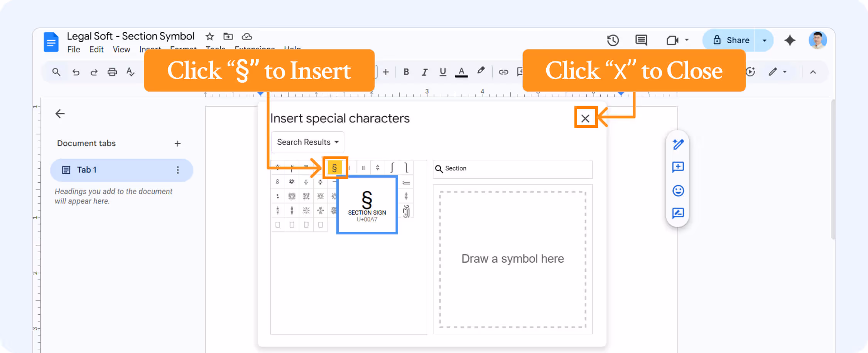868x353 pixels.
Task: Toggle underline formatting
Action: pos(442,72)
